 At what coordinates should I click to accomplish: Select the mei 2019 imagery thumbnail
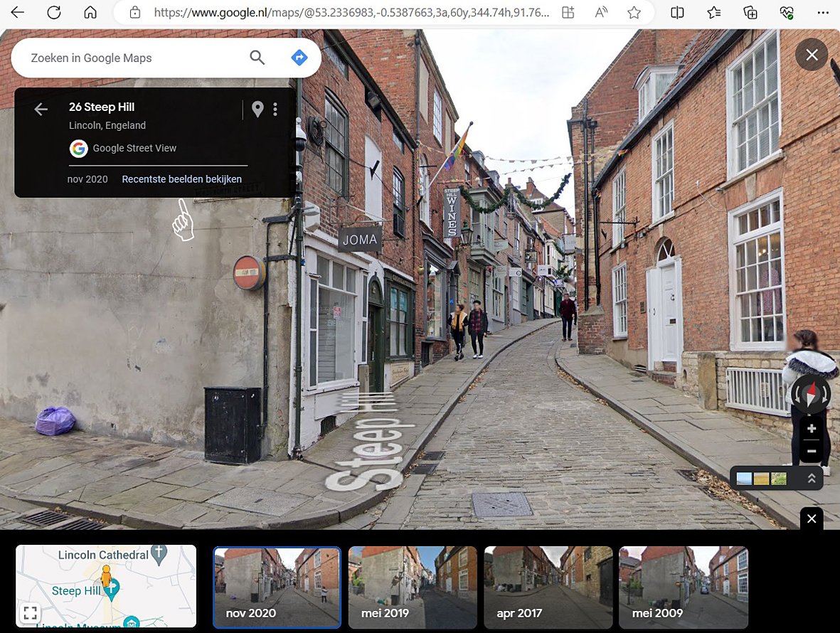(413, 587)
